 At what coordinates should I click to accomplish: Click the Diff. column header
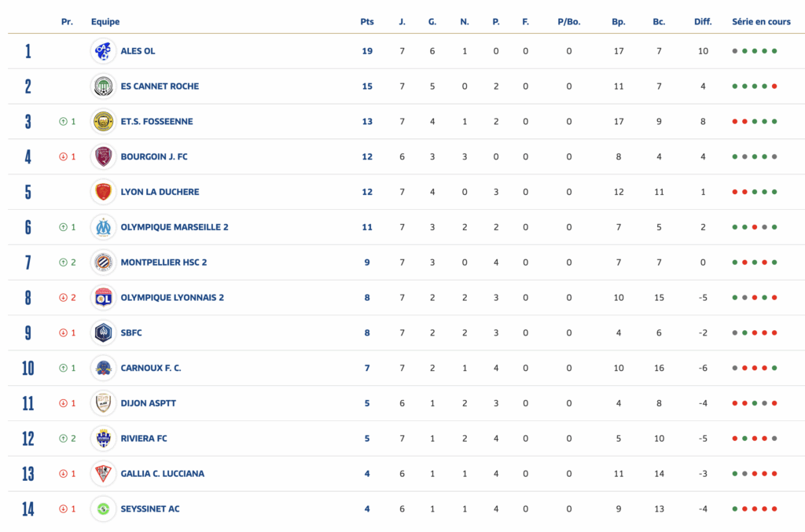703,22
